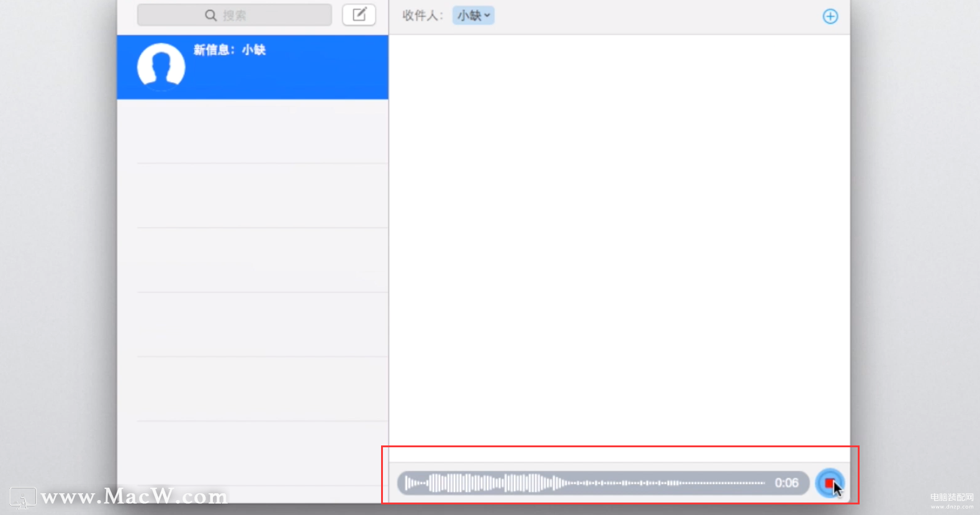This screenshot has height=515, width=980.
Task: Click the magnifier icon in the search bar
Action: 211,16
